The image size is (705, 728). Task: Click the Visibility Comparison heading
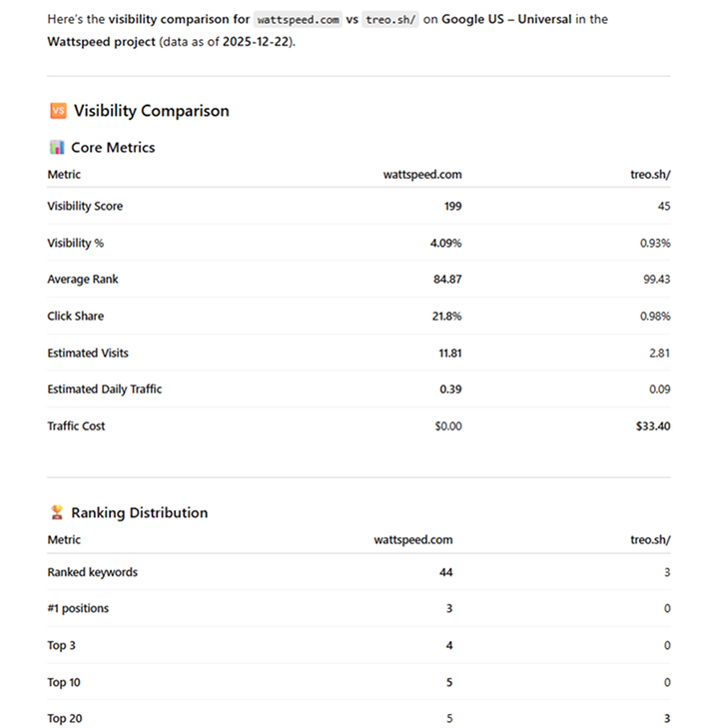(x=151, y=111)
